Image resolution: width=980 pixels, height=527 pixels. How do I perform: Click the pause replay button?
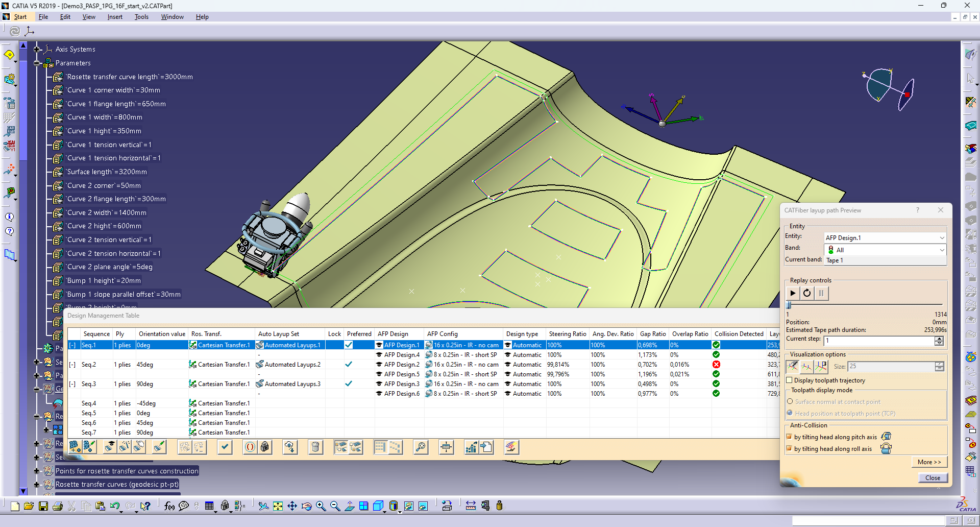[821, 293]
